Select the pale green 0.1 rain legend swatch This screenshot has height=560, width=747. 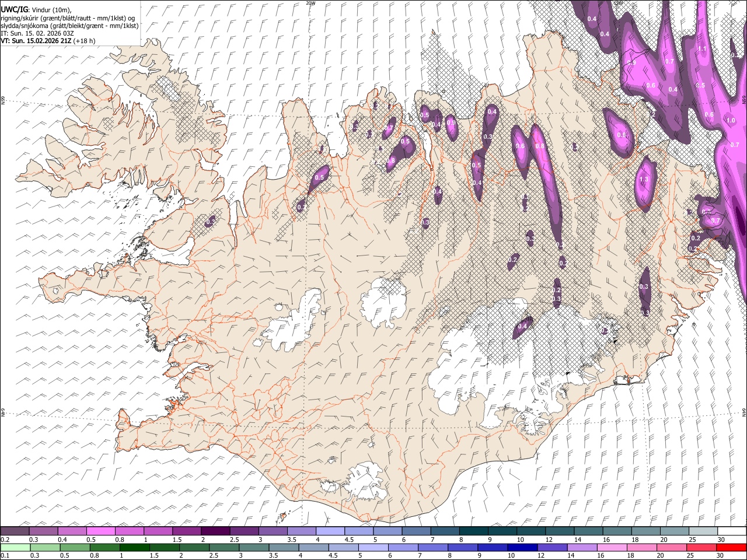(15, 548)
